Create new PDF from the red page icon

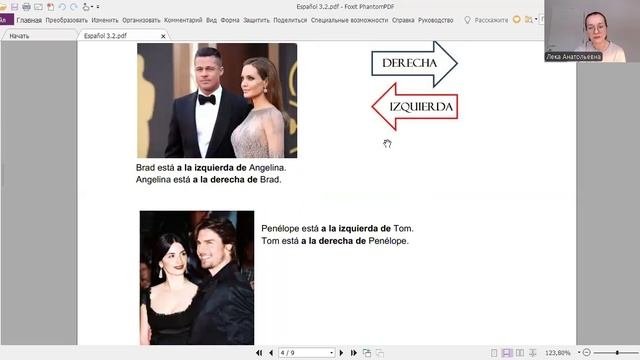[51, 7]
